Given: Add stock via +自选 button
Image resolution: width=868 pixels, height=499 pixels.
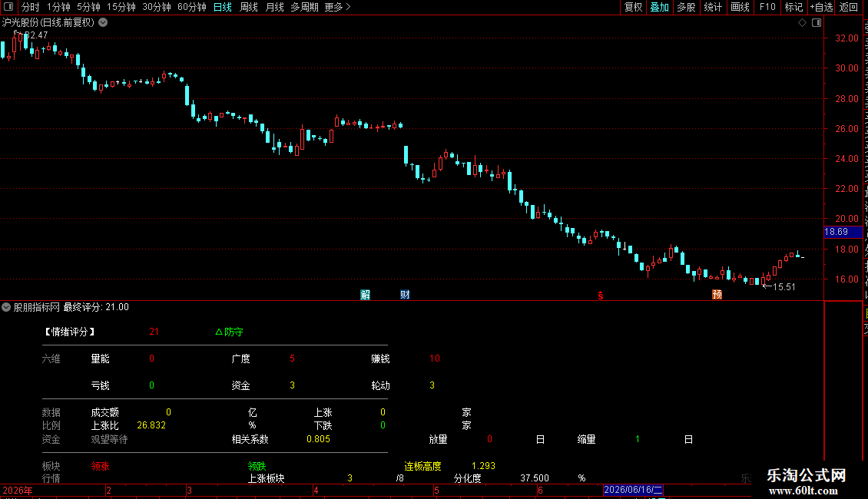Looking at the screenshot, I should [821, 7].
